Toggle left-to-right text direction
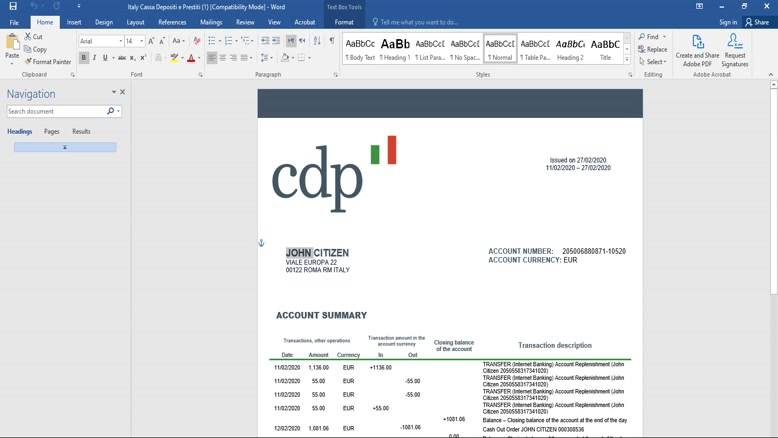 click(x=291, y=41)
